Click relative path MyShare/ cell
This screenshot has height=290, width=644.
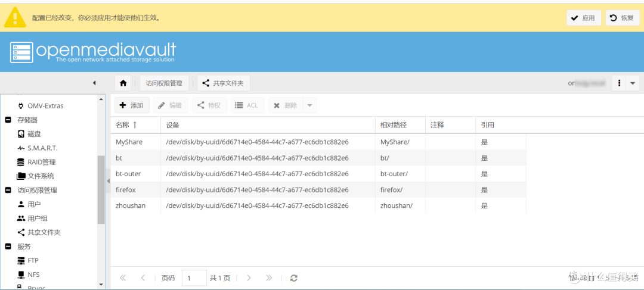click(395, 142)
